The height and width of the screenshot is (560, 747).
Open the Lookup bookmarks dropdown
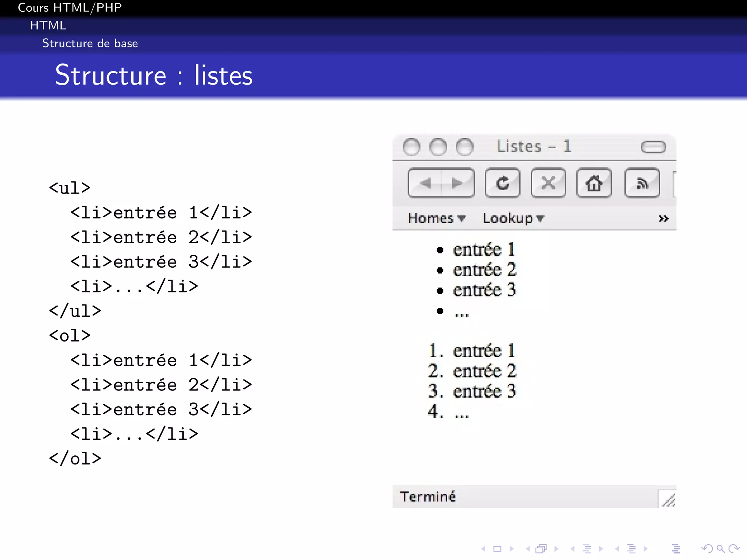click(513, 218)
